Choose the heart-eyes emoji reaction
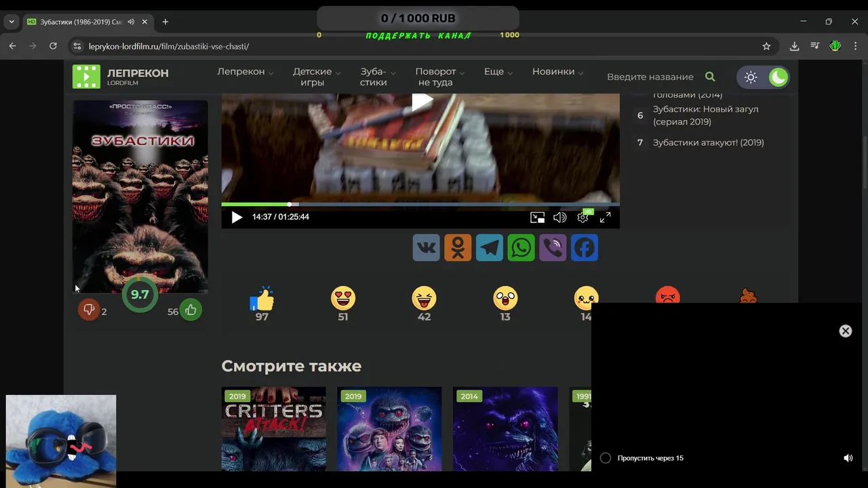 tap(343, 298)
